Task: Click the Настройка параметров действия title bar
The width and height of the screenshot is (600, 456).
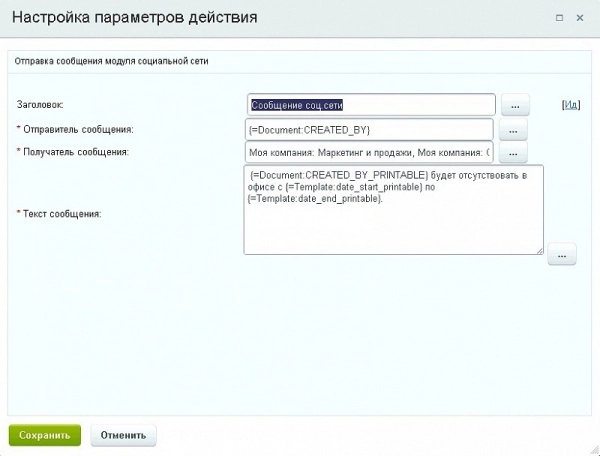Action: (250, 18)
